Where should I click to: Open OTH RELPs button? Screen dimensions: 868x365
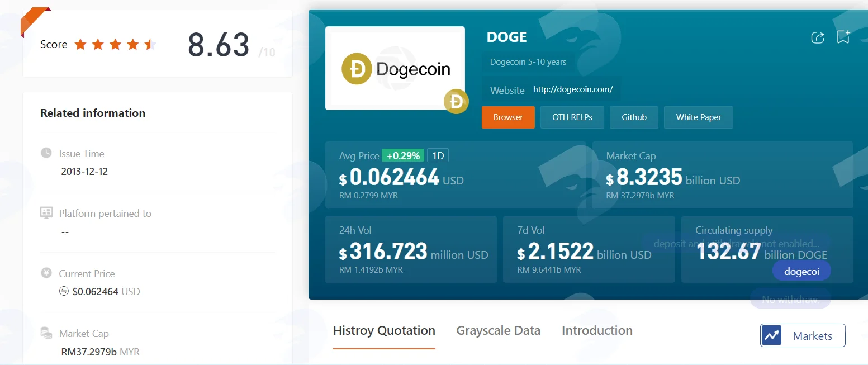[572, 117]
